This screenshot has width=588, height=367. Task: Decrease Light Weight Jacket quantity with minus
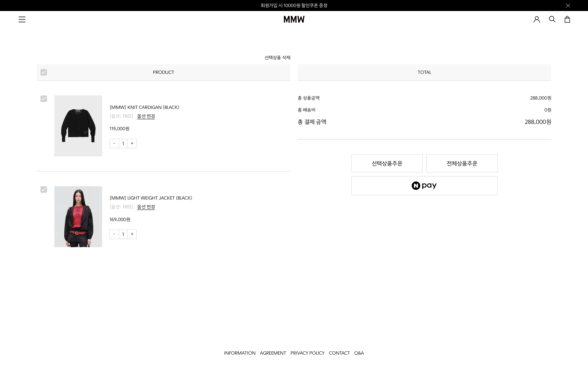click(114, 234)
